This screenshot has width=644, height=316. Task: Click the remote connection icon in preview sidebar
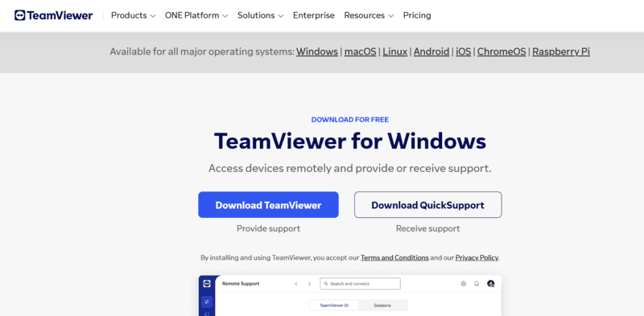click(207, 302)
